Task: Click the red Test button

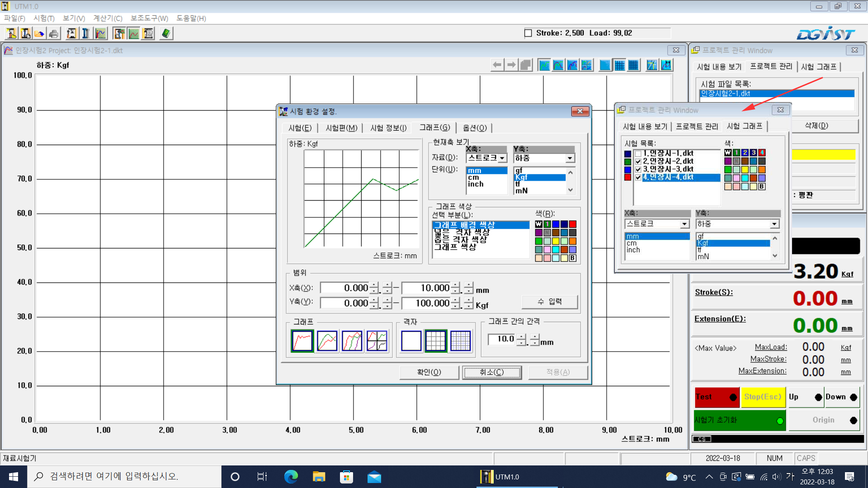Action: 717,397
